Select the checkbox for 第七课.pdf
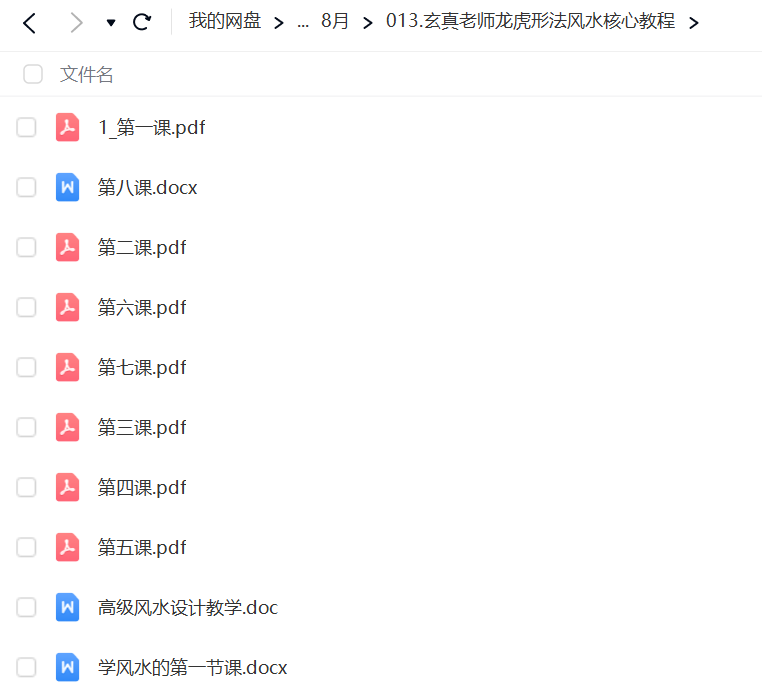Viewport: 762px width, 696px height. coord(26,367)
